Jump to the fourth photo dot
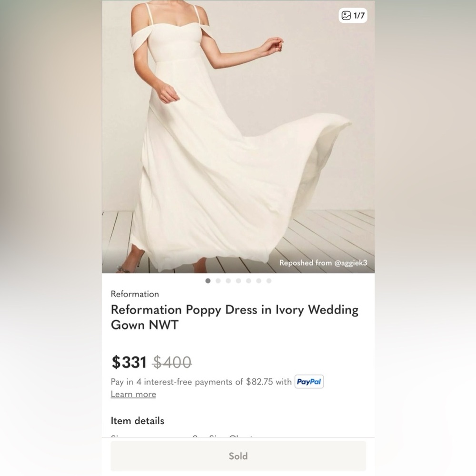This screenshot has width=476, height=476. (238, 281)
